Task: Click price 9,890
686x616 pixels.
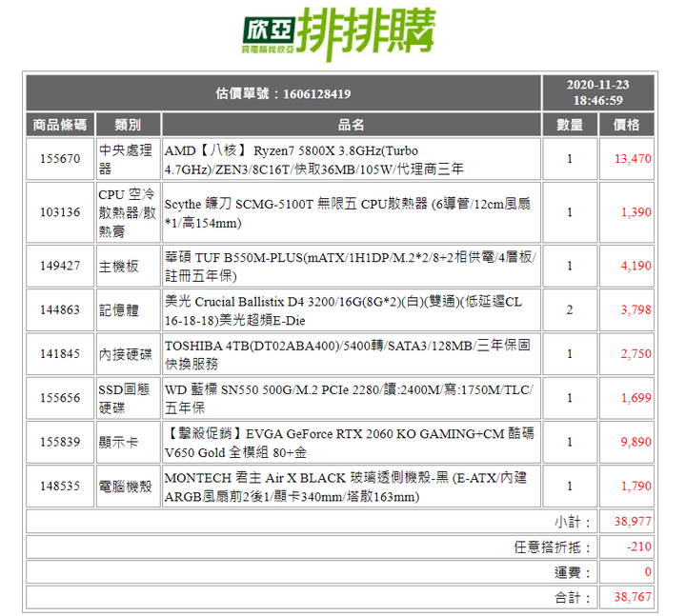Action: click(x=636, y=442)
